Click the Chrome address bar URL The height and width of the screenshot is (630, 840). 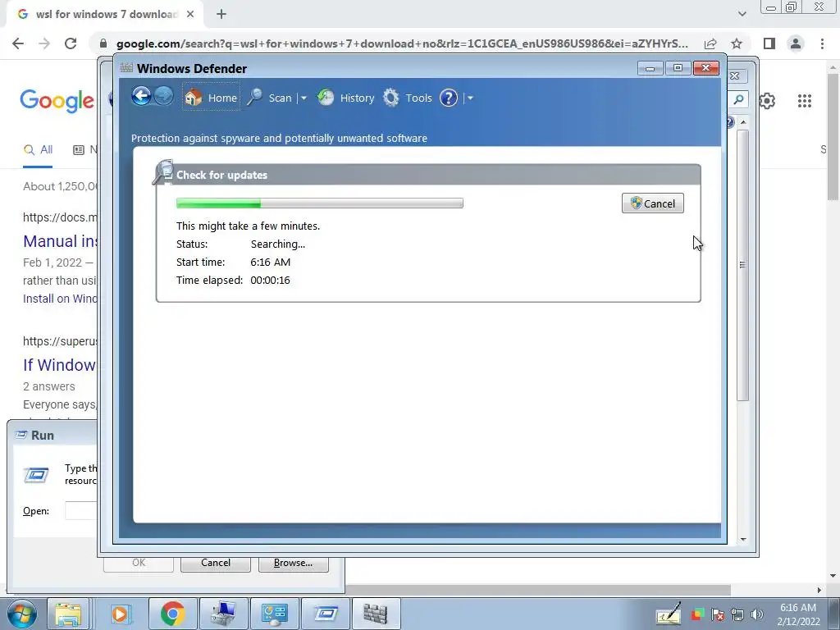coord(402,43)
